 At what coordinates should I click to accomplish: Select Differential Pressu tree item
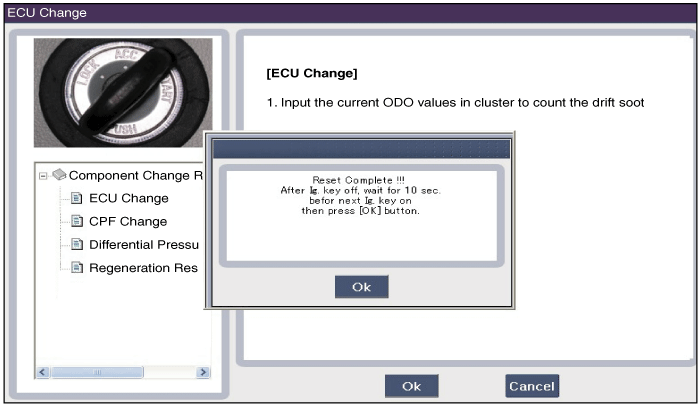144,244
